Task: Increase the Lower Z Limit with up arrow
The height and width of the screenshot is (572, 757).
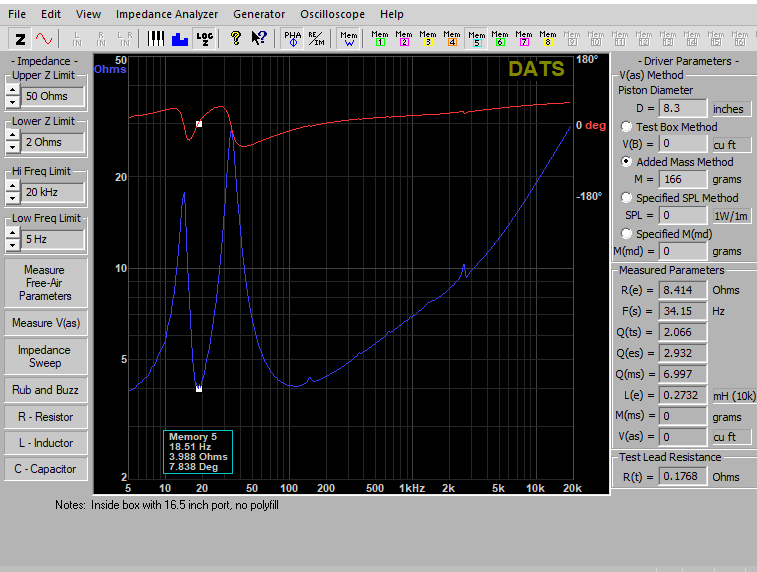Action: point(13,136)
